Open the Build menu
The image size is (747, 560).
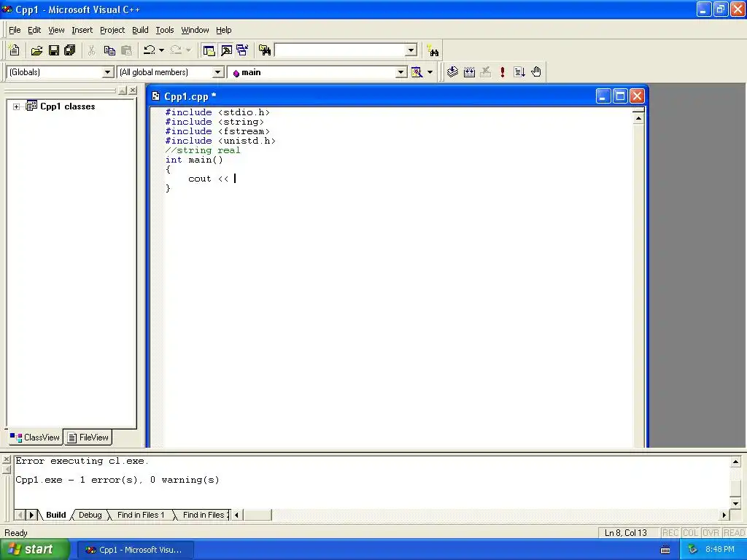140,30
